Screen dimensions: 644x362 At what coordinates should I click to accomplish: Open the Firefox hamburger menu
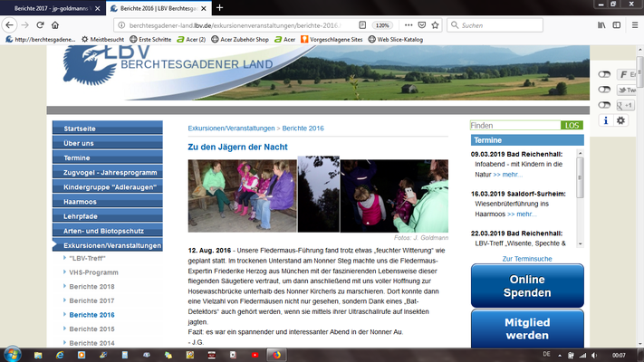pyautogui.click(x=635, y=25)
